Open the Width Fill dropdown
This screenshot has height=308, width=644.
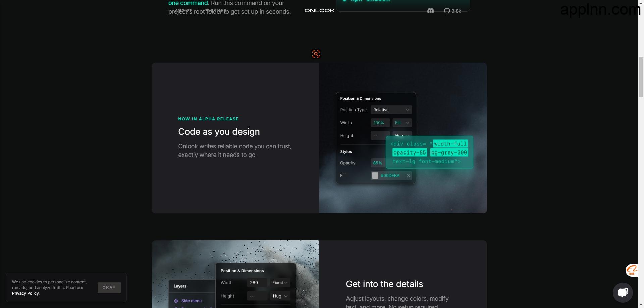pos(402,123)
